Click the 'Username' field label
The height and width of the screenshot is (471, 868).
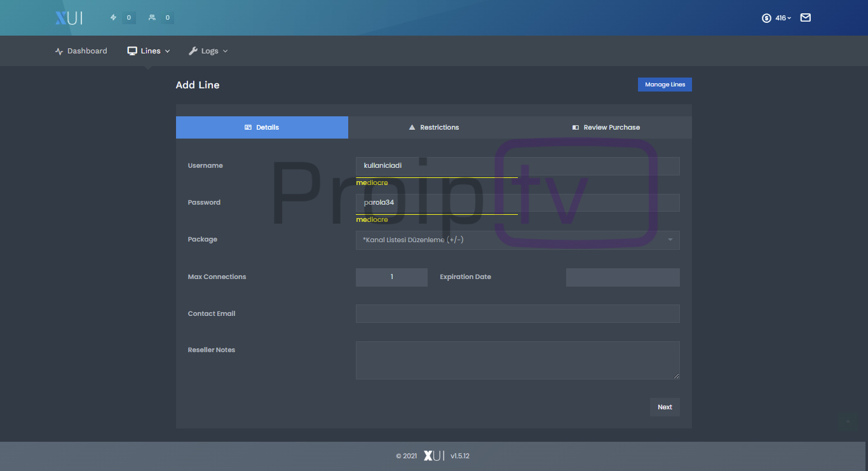(205, 166)
